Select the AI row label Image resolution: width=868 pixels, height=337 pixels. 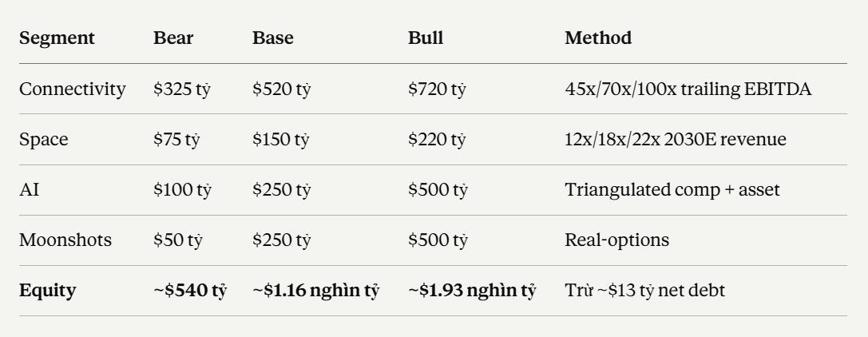coord(30,190)
